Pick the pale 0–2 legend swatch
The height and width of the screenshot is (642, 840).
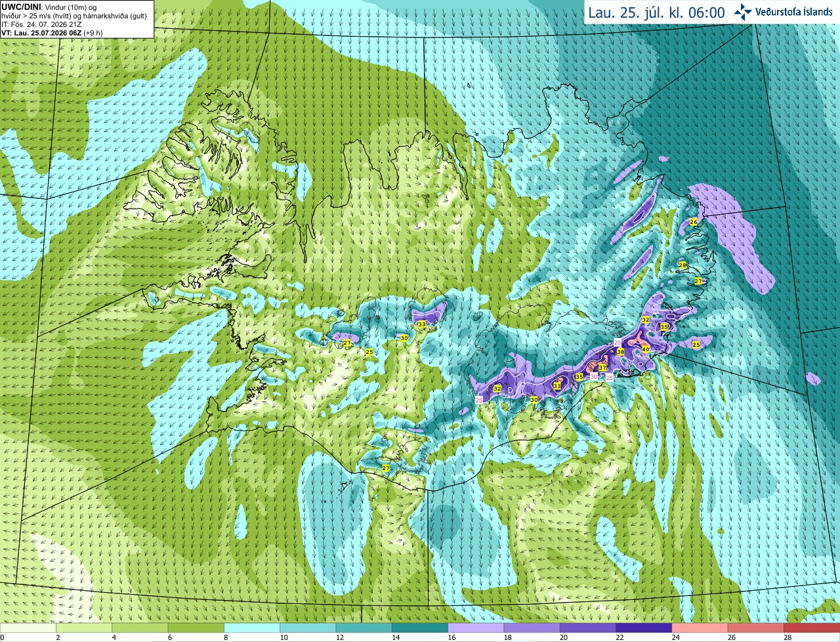coord(28,628)
